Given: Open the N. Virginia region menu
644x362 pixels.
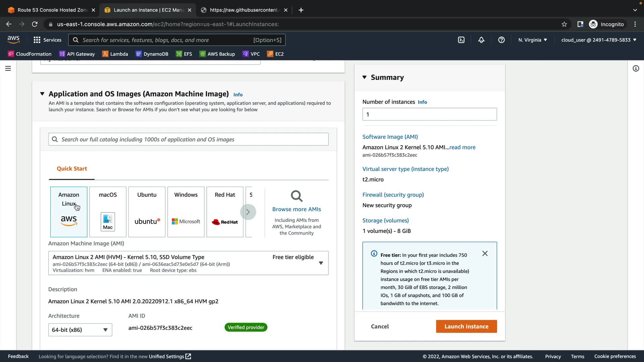Looking at the screenshot, I should 532,40.
